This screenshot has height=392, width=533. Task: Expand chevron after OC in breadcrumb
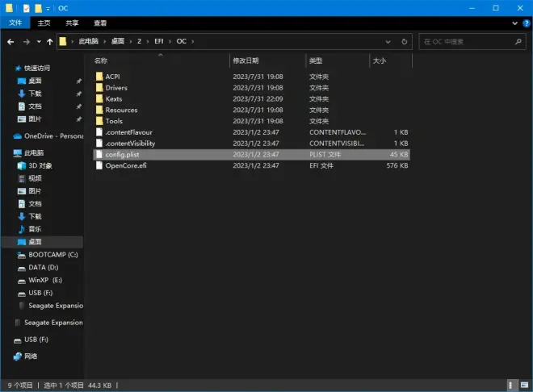(193, 41)
